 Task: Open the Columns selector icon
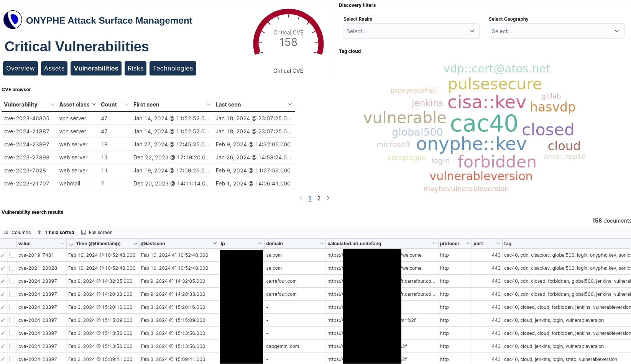pos(6,232)
